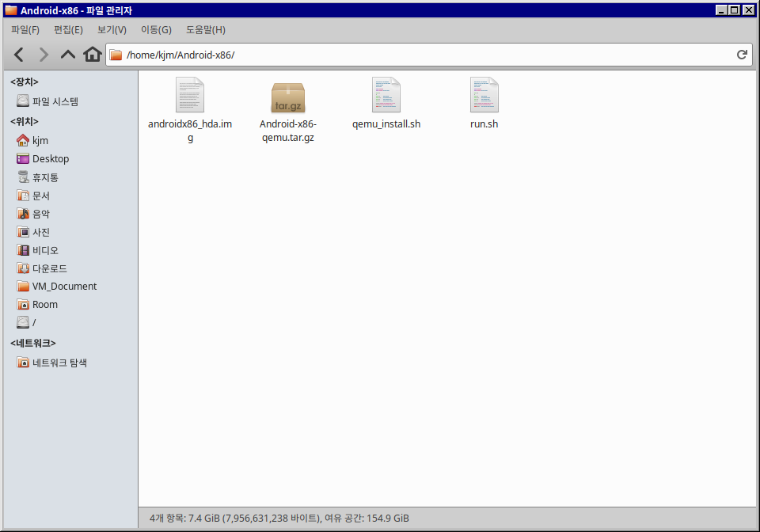This screenshot has width=760, height=532.
Task: Select the androidx86_hda.img file icon
Action: pos(190,95)
